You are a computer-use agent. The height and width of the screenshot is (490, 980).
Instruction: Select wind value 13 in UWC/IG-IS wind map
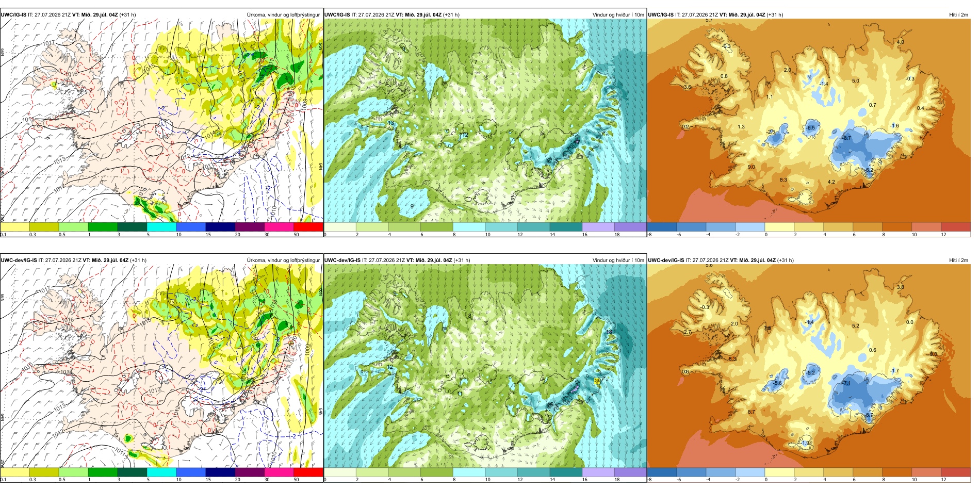(x=391, y=123)
